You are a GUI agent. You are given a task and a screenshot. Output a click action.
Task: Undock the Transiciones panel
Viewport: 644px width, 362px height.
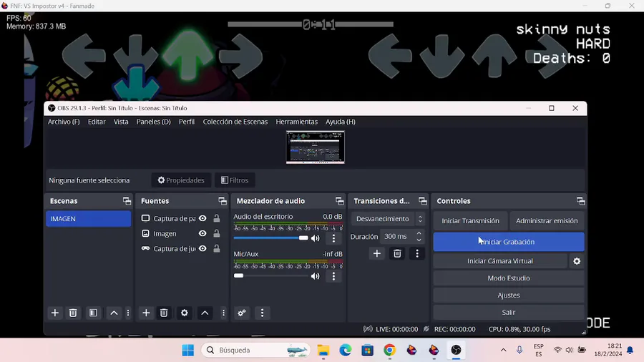click(423, 201)
